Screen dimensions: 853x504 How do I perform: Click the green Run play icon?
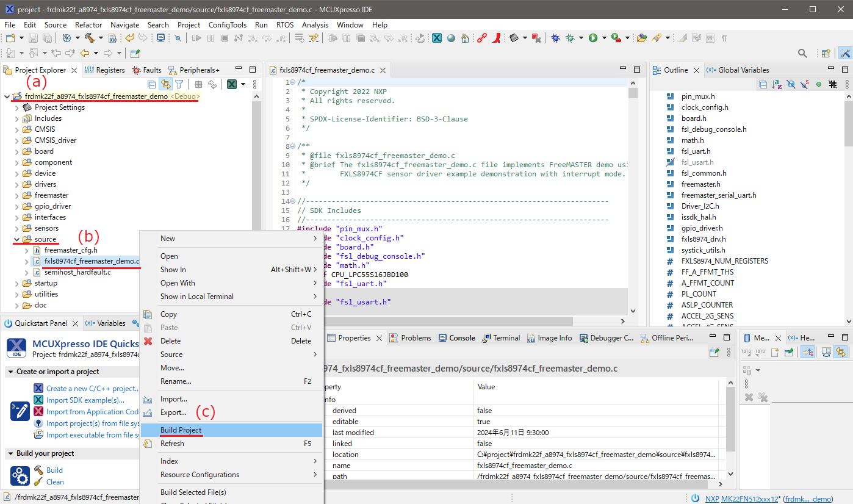click(x=593, y=38)
